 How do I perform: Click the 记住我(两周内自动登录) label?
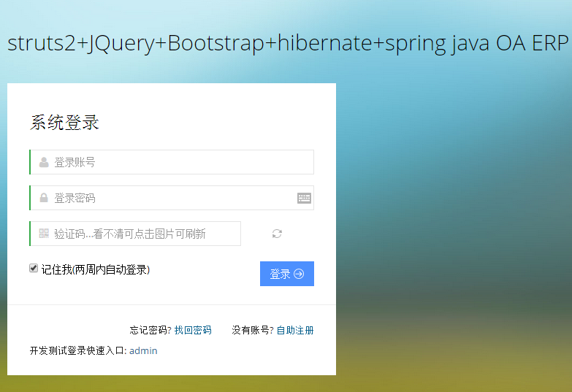[x=96, y=269]
